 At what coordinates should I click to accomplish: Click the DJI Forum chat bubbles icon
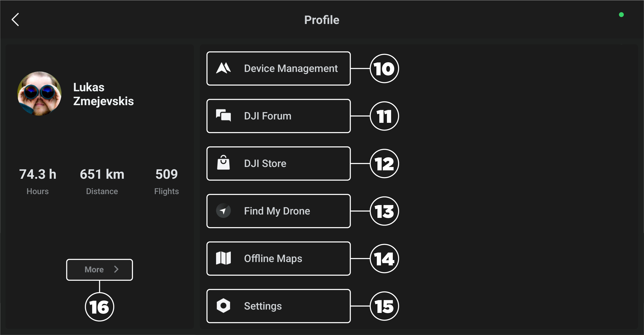point(223,116)
